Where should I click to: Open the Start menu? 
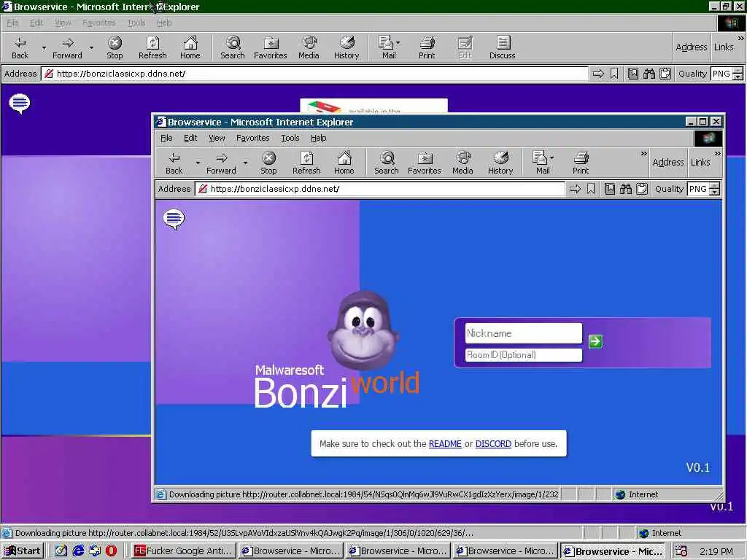coord(23,551)
